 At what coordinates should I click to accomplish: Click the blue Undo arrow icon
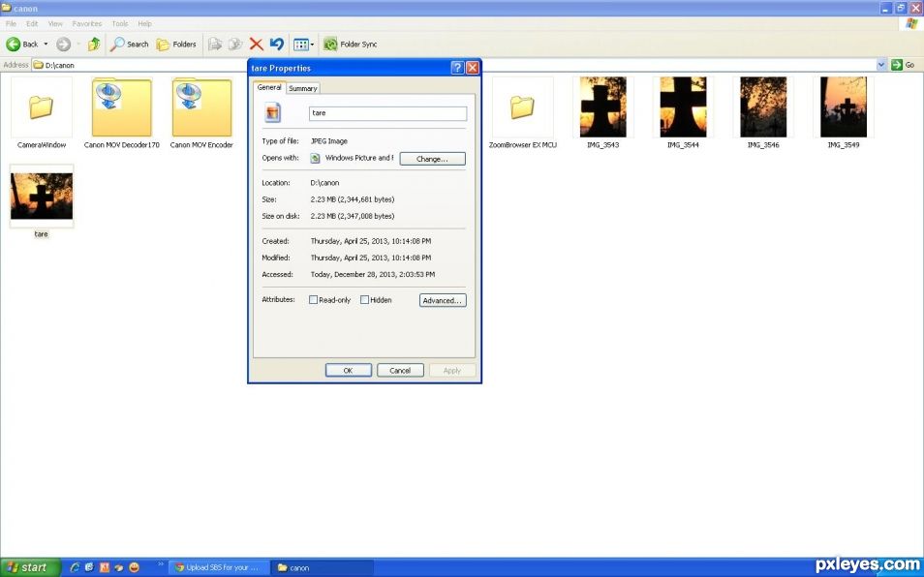pyautogui.click(x=276, y=45)
